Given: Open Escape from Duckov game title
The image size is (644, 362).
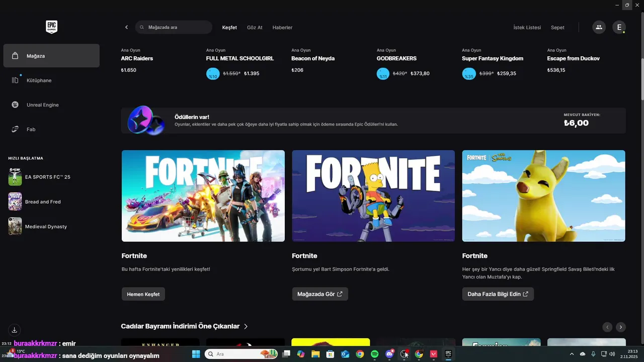Looking at the screenshot, I should (x=574, y=58).
